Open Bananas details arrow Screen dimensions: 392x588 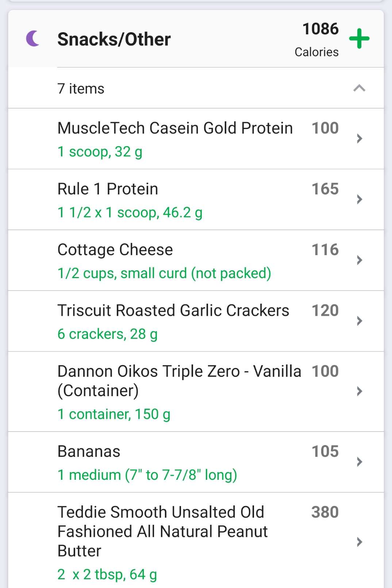pos(359,462)
